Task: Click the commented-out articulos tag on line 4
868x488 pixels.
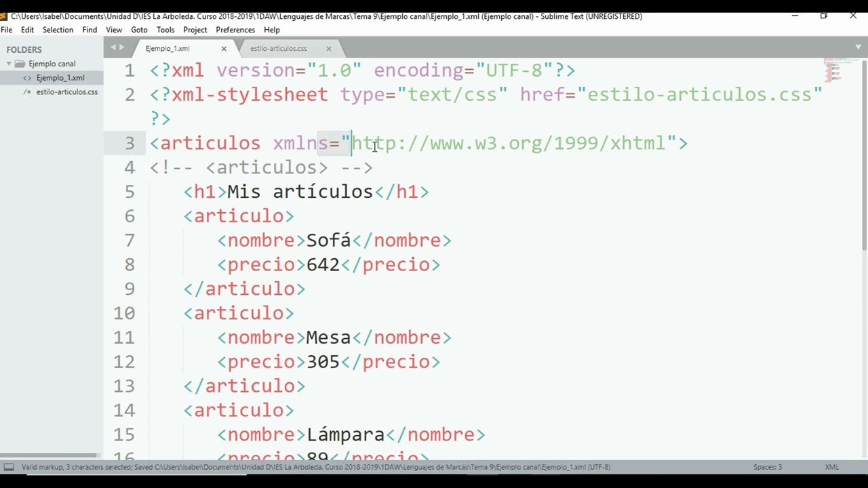Action: pyautogui.click(x=267, y=167)
